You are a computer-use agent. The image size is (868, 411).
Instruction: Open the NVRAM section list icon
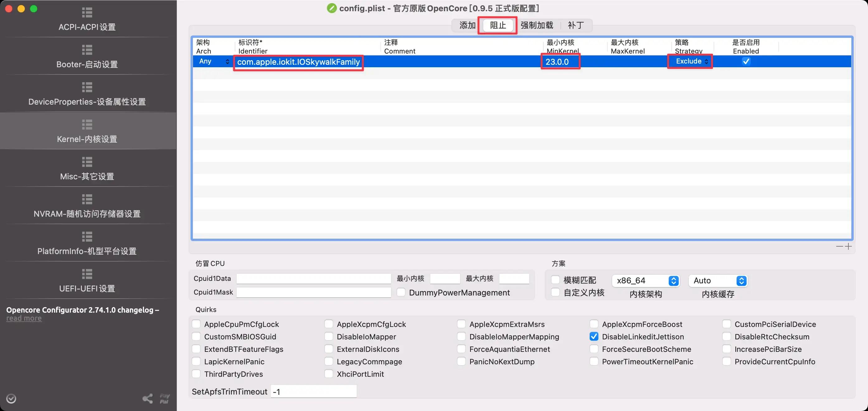pyautogui.click(x=87, y=200)
